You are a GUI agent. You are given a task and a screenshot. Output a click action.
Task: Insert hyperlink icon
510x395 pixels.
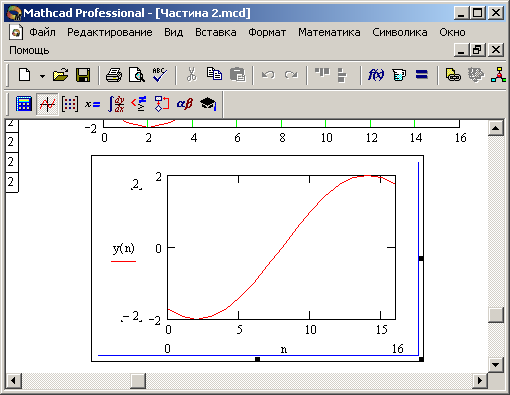tap(453, 75)
